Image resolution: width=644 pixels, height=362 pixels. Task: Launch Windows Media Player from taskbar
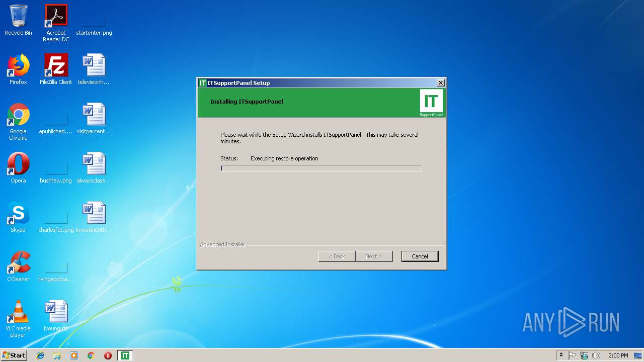[74, 355]
